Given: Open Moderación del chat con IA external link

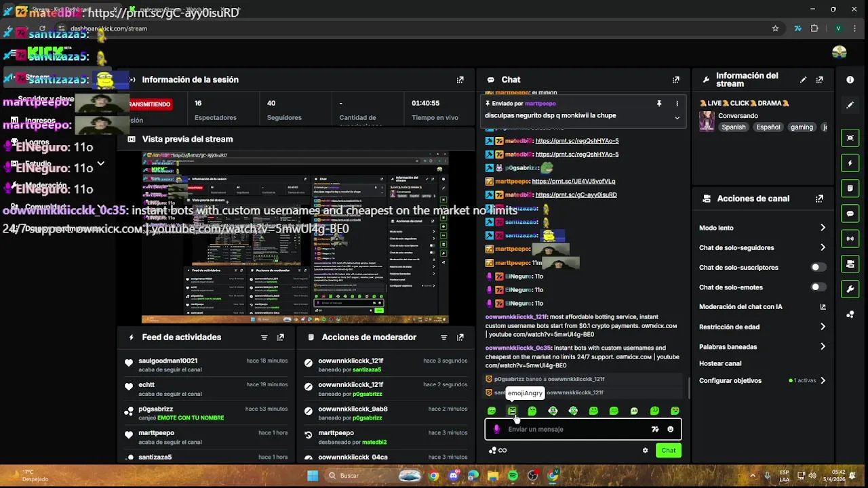Looking at the screenshot, I should (x=823, y=307).
